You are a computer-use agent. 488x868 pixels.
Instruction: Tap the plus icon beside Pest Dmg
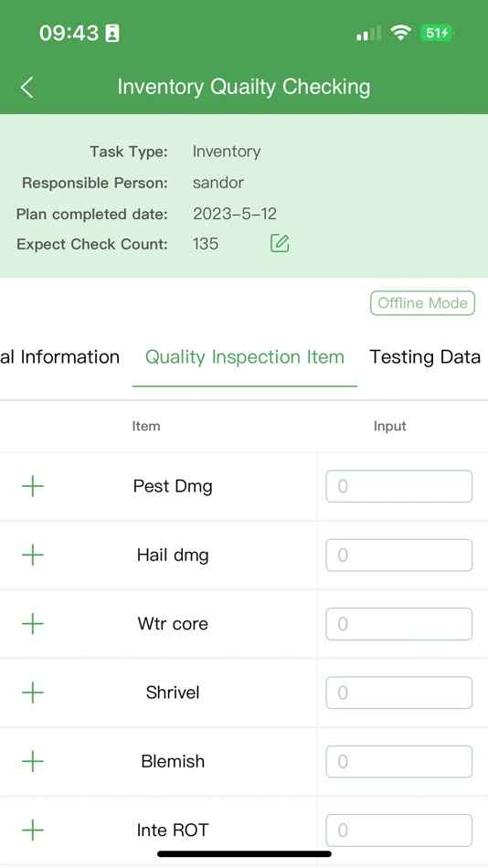pyautogui.click(x=33, y=486)
